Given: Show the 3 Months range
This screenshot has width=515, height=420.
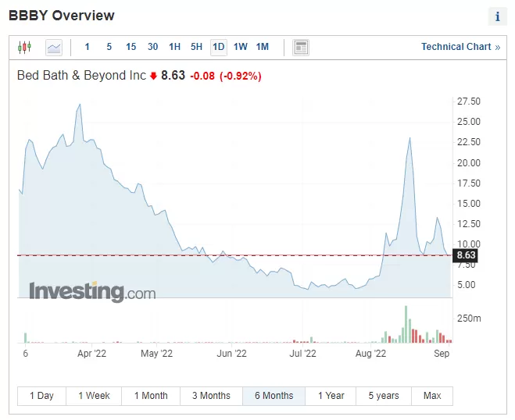Looking at the screenshot, I should (211, 396).
